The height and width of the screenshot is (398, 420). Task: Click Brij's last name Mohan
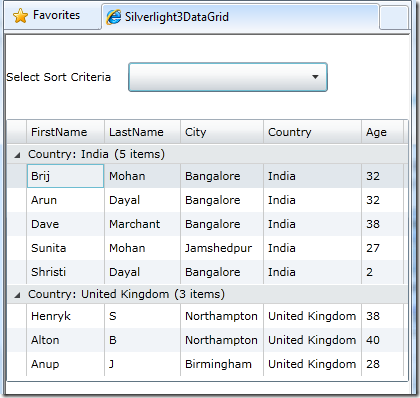click(x=142, y=176)
